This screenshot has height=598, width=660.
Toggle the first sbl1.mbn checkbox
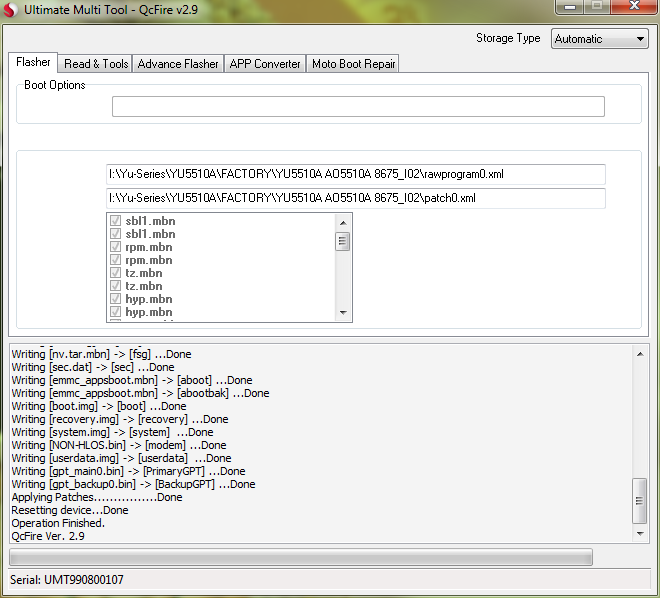pyautogui.click(x=115, y=221)
